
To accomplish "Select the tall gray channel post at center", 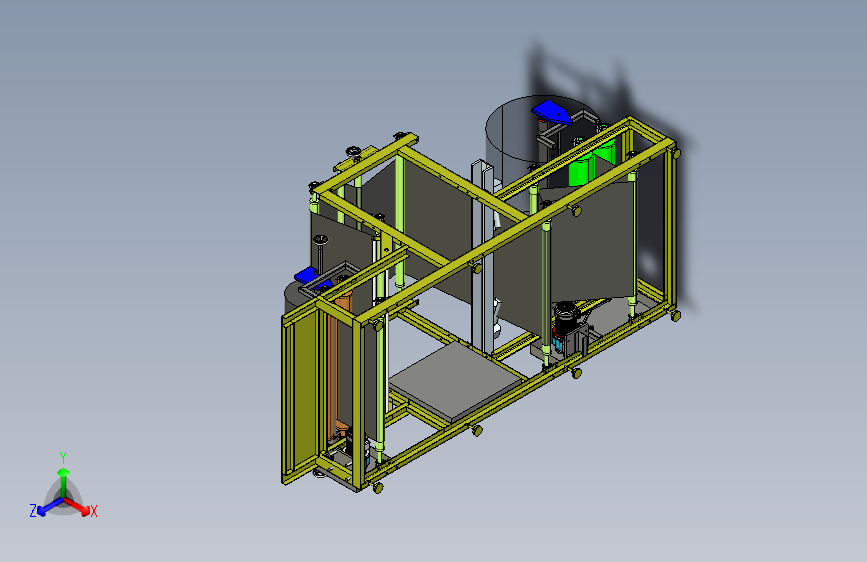I will 483,257.
